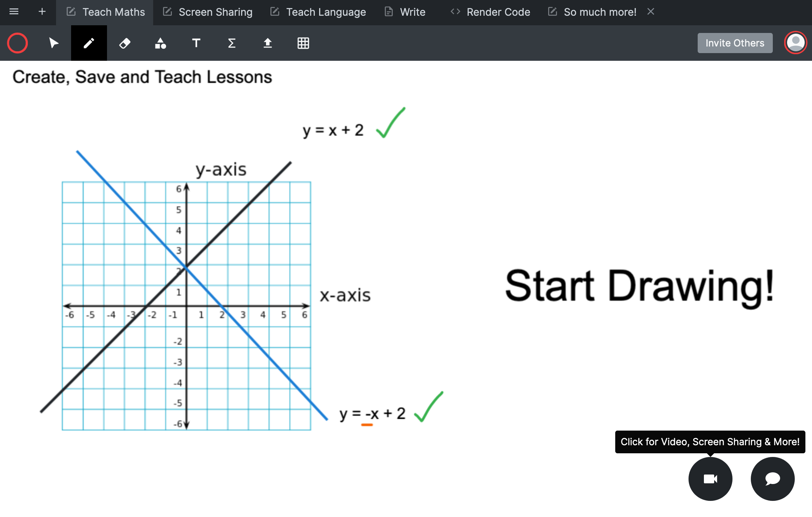Switch to the Write tab
This screenshot has width=812, height=517.
coord(405,12)
